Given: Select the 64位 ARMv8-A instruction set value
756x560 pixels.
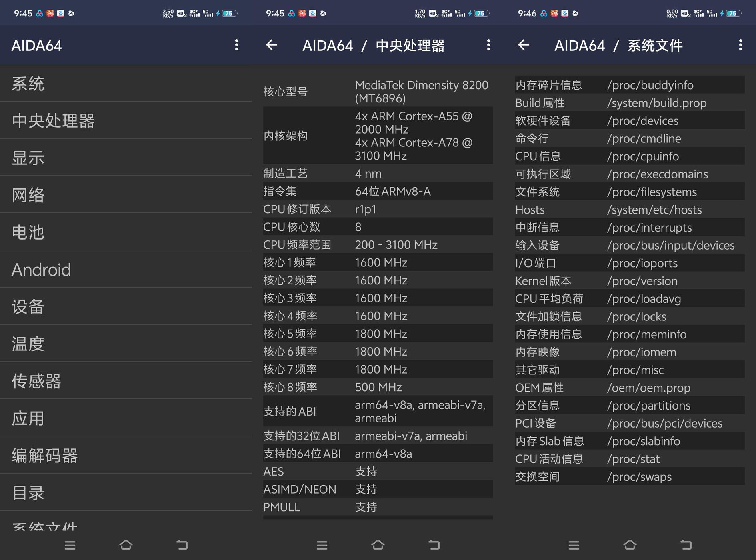Looking at the screenshot, I should click(x=393, y=191).
